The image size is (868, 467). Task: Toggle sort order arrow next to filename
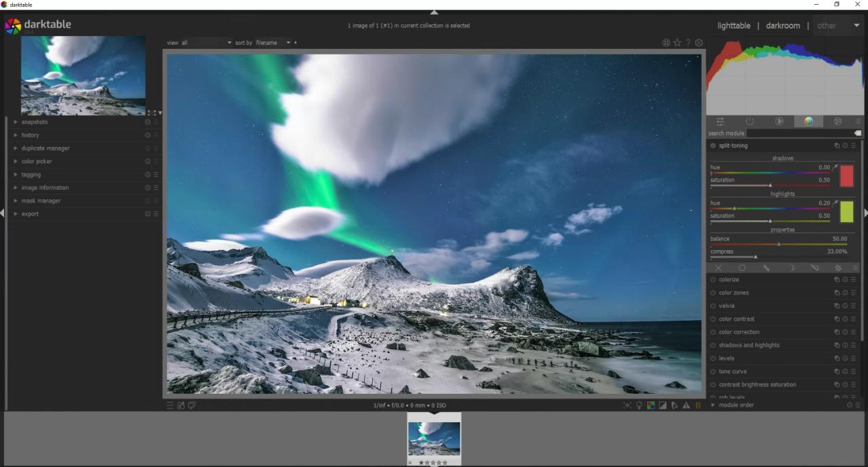point(295,43)
